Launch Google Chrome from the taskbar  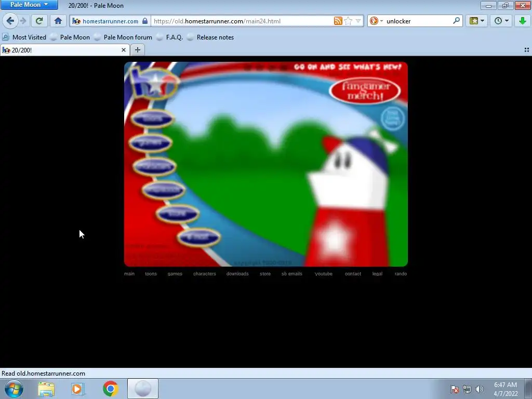click(110, 389)
